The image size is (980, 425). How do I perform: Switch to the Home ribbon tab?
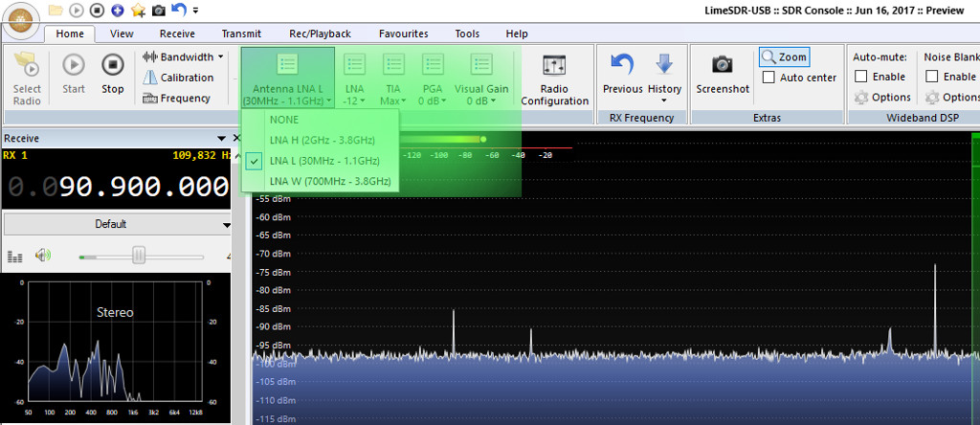[x=69, y=34]
